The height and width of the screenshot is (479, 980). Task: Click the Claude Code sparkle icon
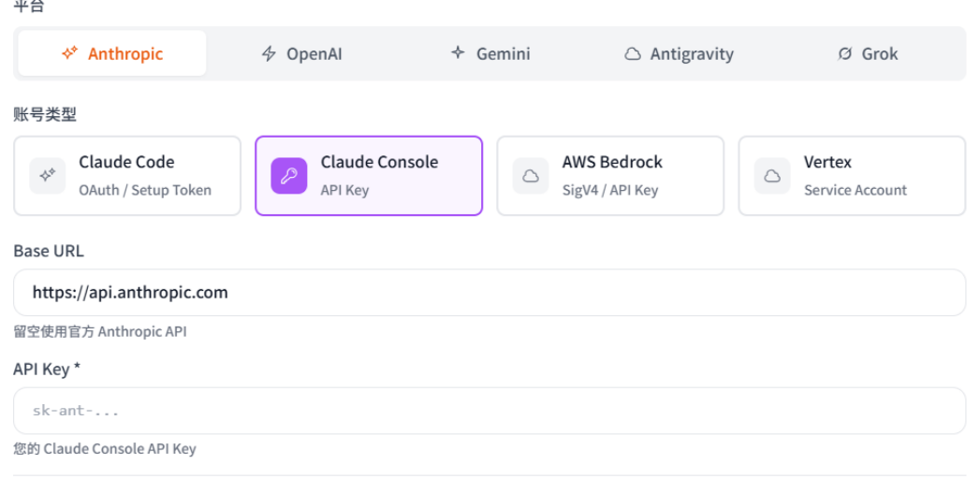[48, 176]
